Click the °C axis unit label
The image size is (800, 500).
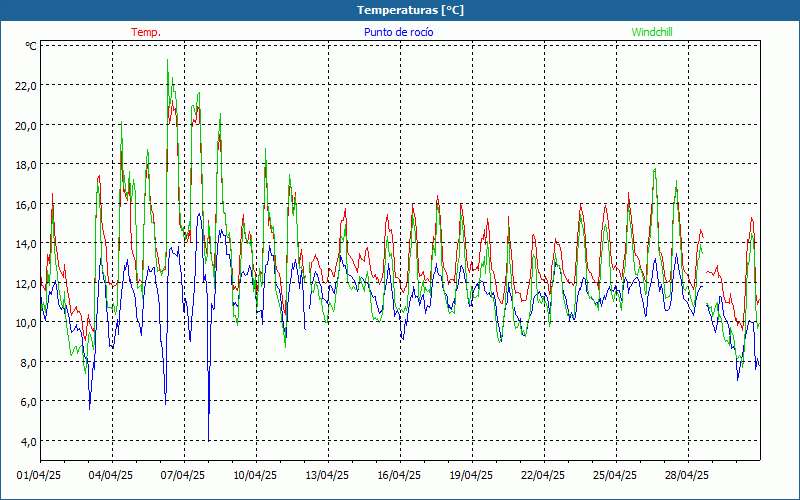(31, 46)
